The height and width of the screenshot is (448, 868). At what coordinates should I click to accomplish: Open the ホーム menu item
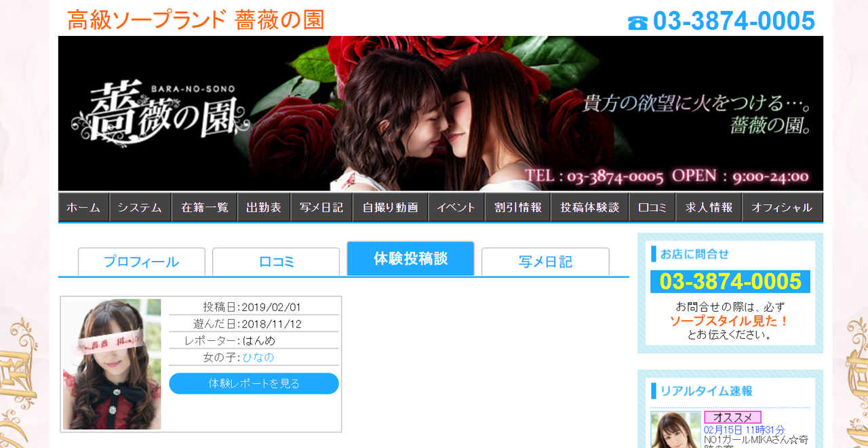click(84, 207)
